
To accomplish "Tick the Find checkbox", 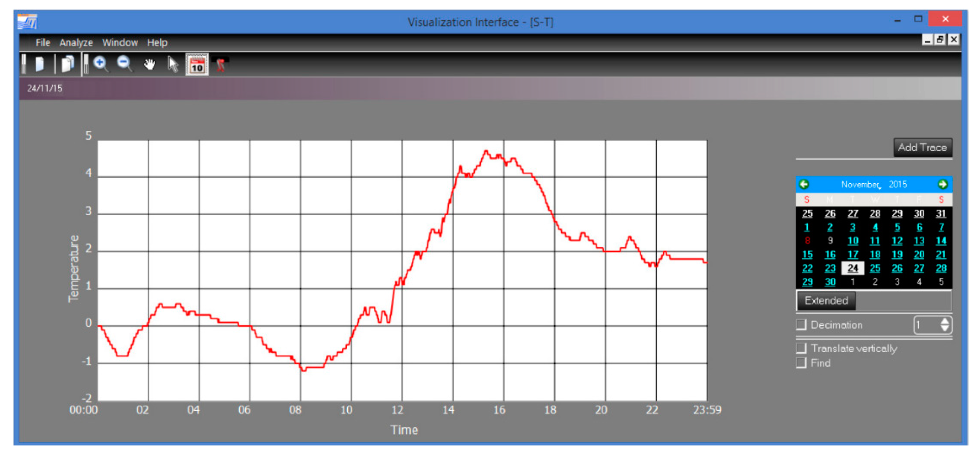I will [801, 363].
